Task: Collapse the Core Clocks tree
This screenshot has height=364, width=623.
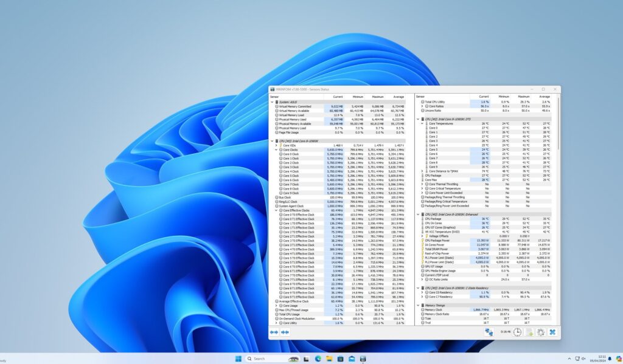Action: [x=276, y=149]
